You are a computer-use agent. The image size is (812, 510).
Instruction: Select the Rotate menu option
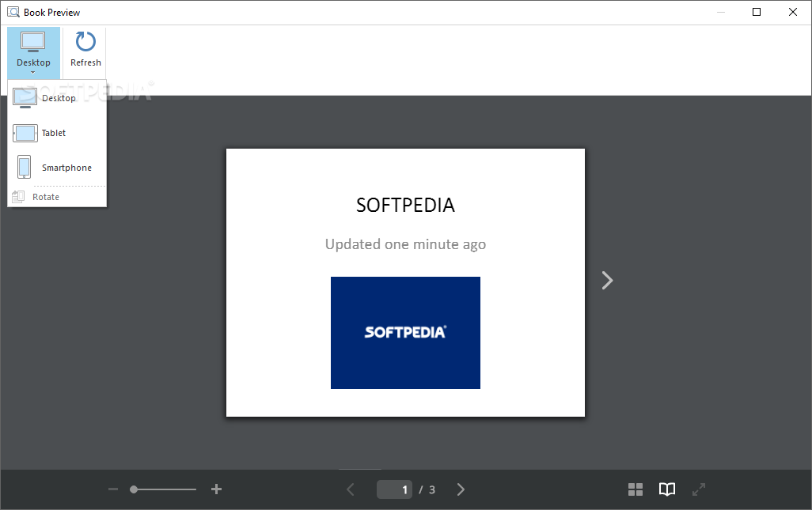[x=57, y=197]
